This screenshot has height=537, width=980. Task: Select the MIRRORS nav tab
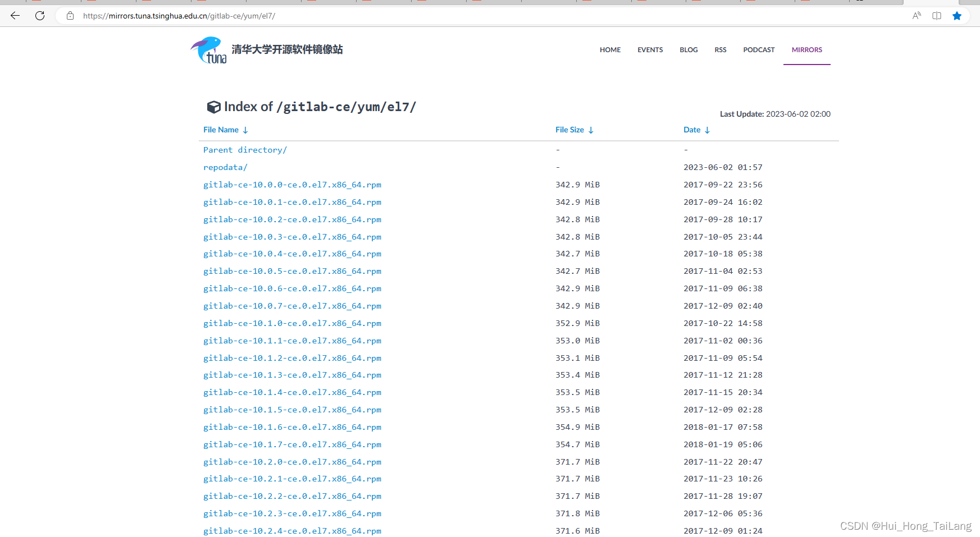point(807,50)
